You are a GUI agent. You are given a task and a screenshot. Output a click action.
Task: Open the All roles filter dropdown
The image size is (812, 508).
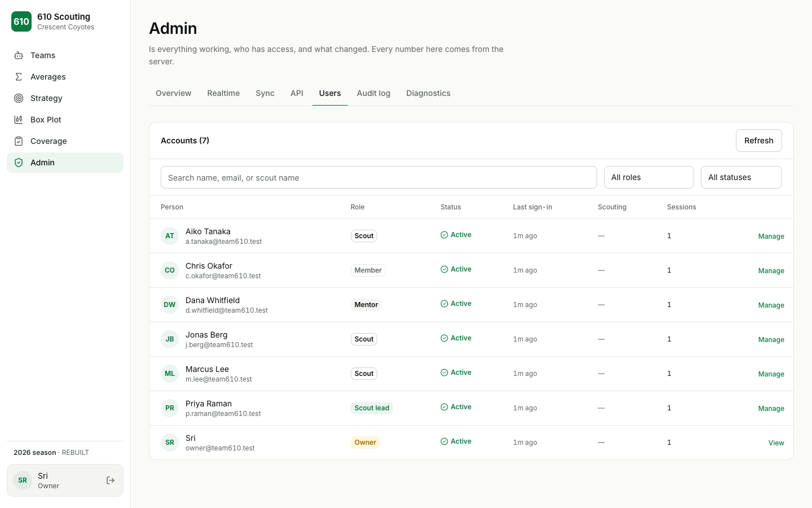click(649, 177)
